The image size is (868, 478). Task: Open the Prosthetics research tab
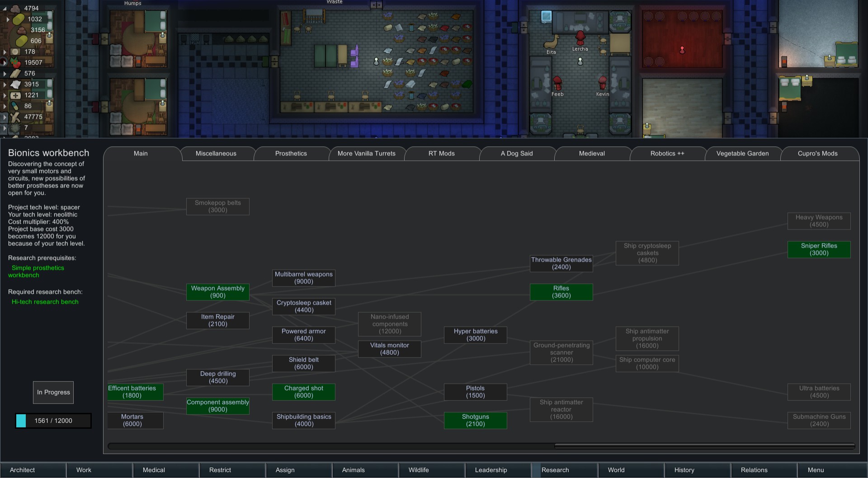[x=291, y=154]
